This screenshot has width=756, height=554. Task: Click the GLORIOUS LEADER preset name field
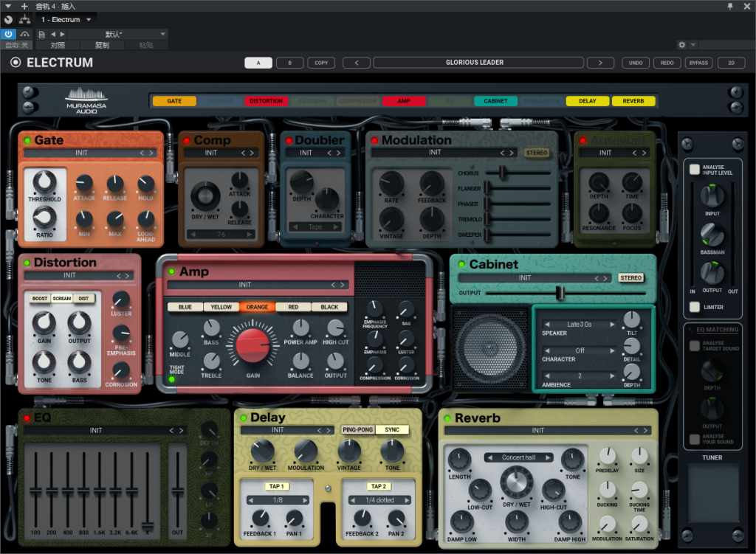pos(478,63)
